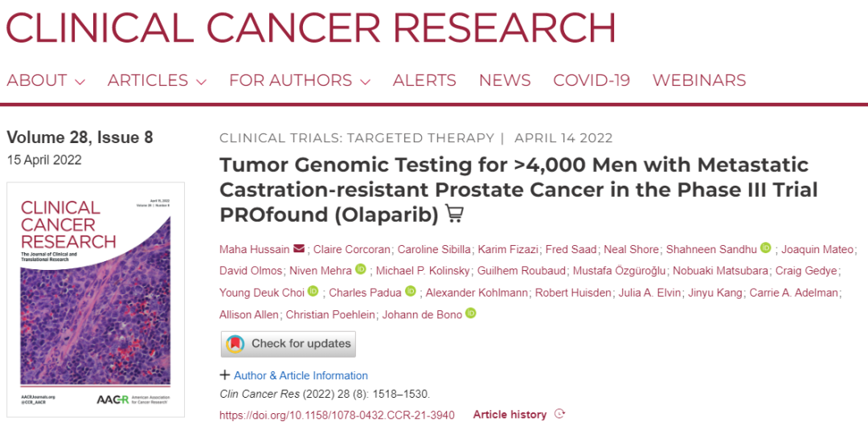
Task: Open Niven Mehra's ORCID icon
Action: click(361, 270)
